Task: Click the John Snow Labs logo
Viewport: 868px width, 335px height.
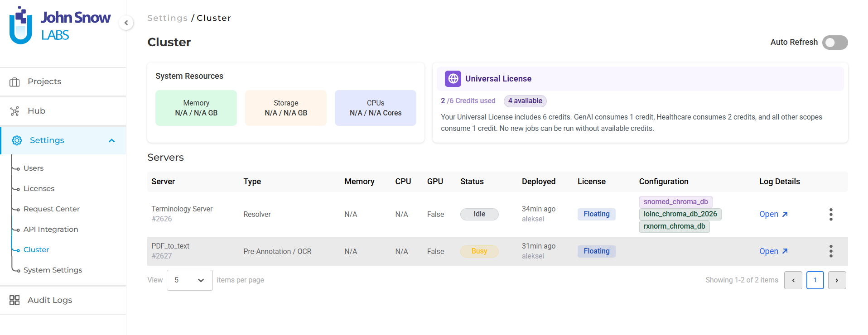Action: (59, 25)
